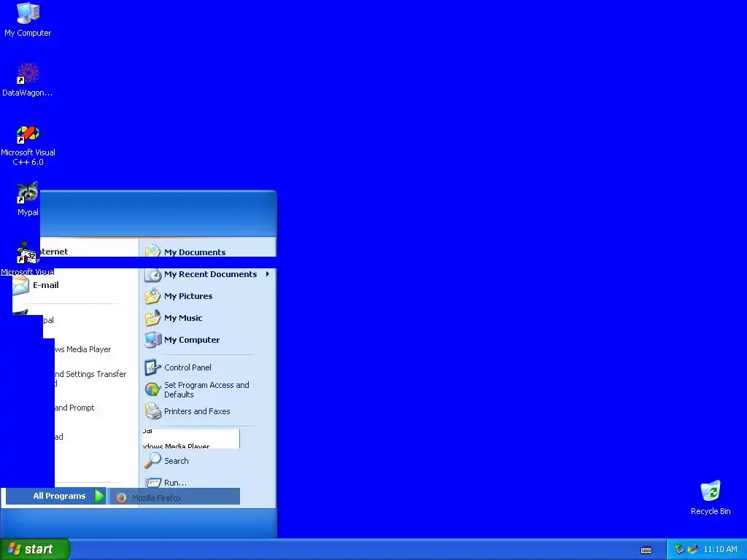
Task: Open Settings Transfer wizard entry
Action: tap(90, 378)
